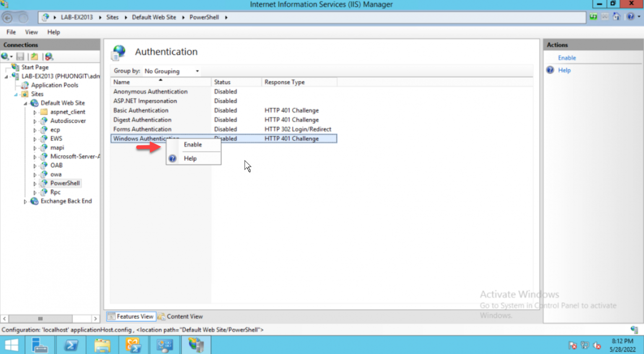Viewport: 644px width, 354px height.
Task: Expand the Default Web Site tree node
Action: [26, 103]
